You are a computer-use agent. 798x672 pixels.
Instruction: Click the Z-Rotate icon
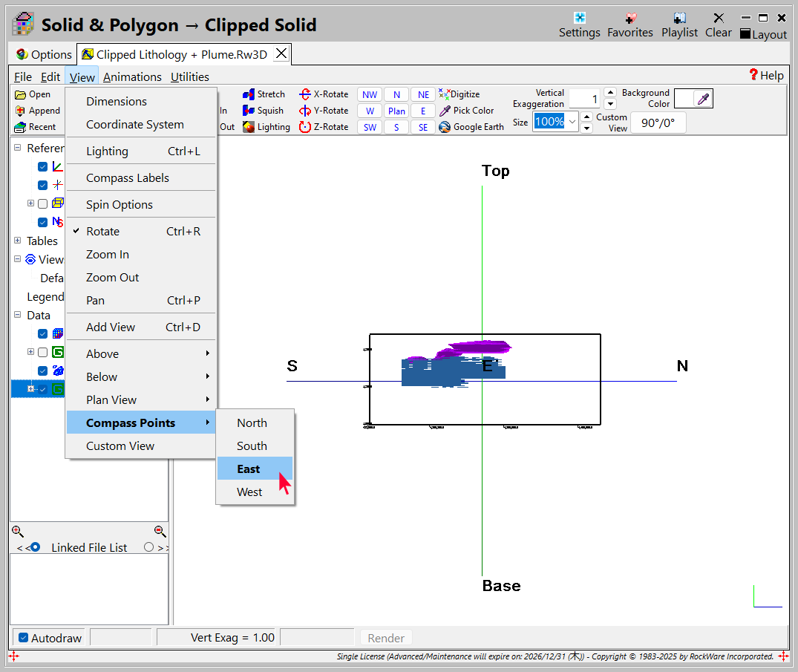pos(305,127)
